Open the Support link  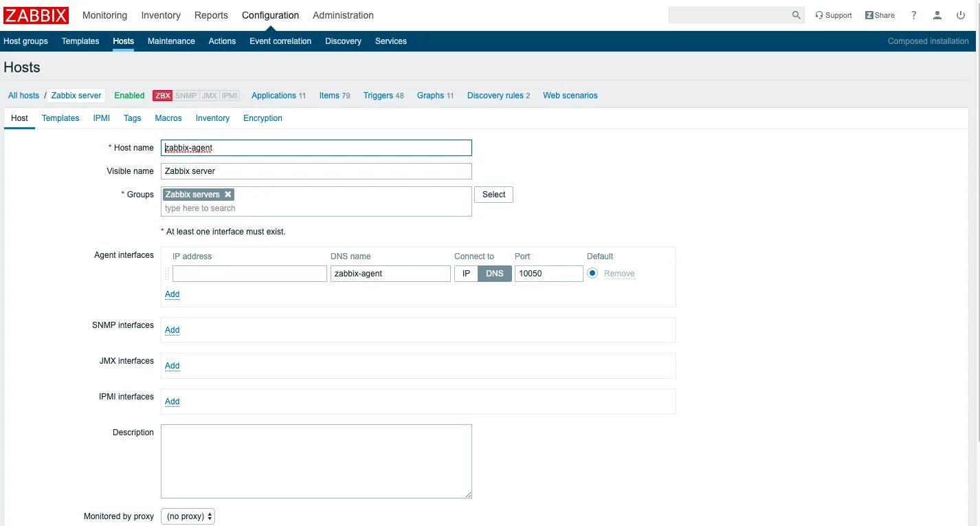[833, 15]
